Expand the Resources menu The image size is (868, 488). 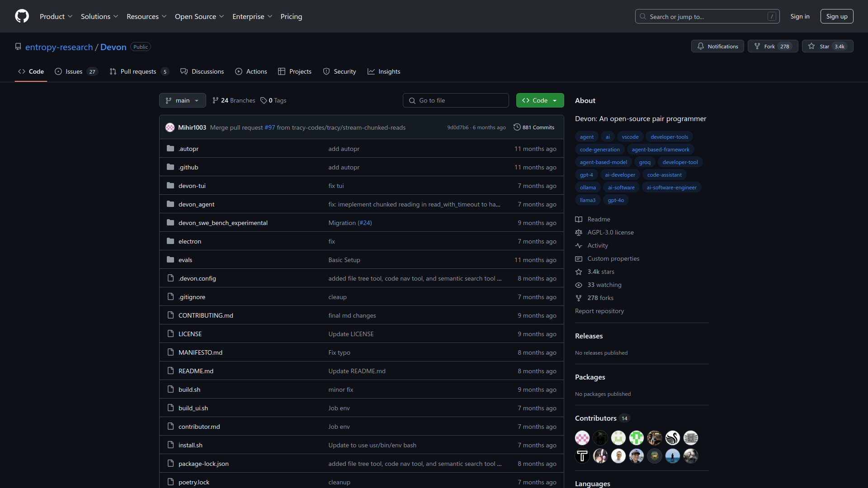(146, 16)
